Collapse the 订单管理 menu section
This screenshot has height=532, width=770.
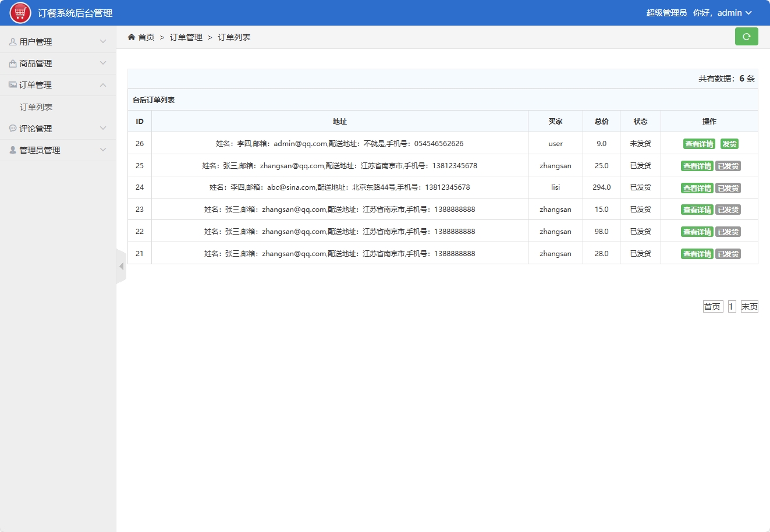[x=103, y=84]
